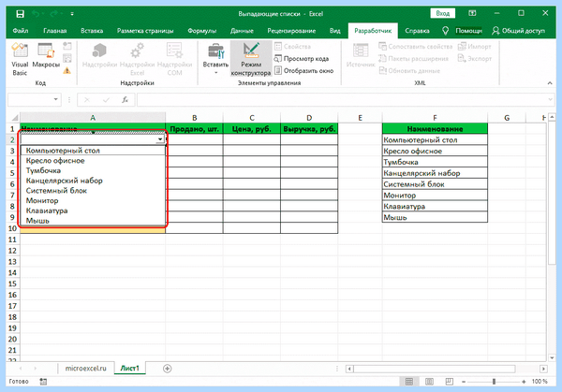Open the Файл tab
This screenshot has height=392, width=562.
[21, 31]
